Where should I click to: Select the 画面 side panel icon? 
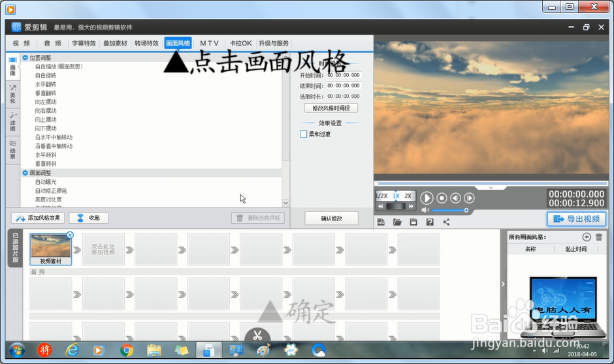12,66
